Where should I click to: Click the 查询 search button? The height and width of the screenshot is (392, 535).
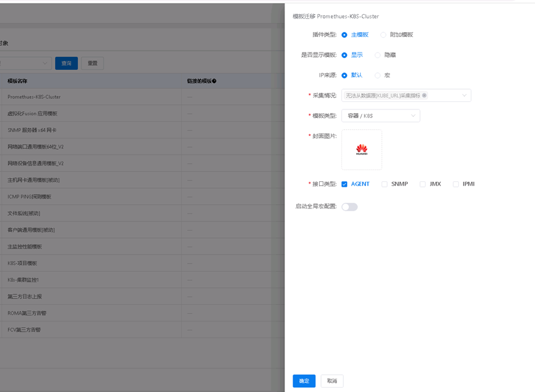(67, 63)
